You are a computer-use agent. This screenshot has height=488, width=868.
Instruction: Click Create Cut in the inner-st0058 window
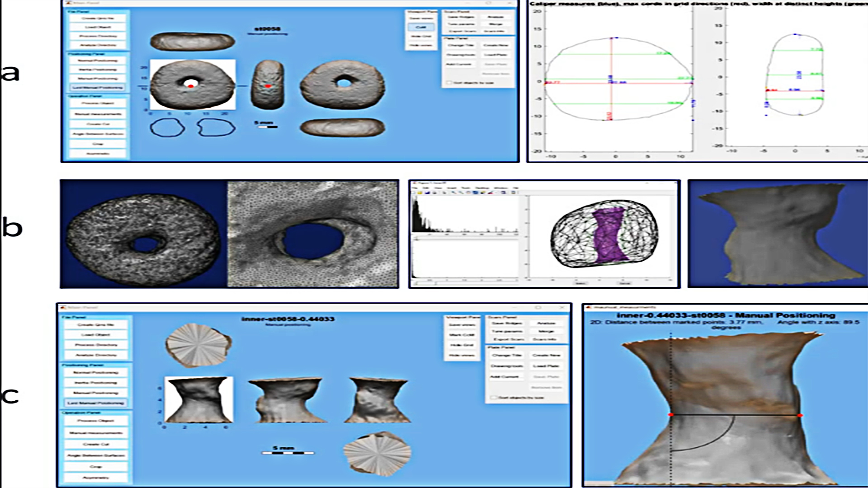pyautogui.click(x=96, y=444)
